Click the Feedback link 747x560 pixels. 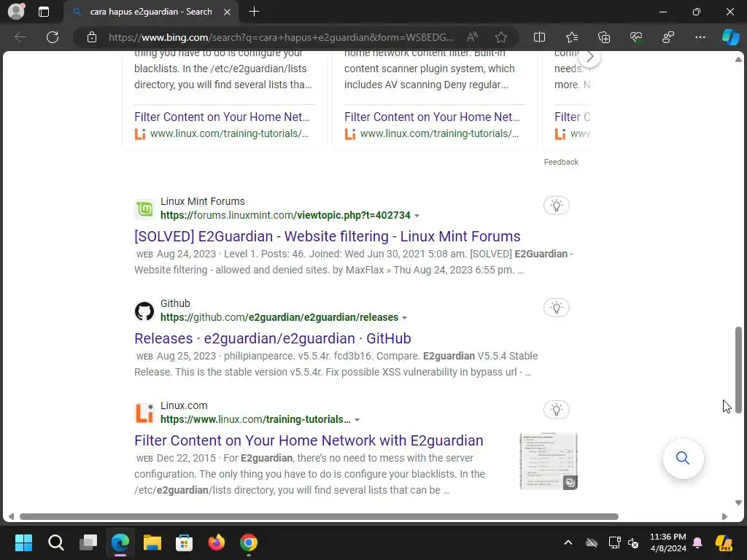pos(561,162)
